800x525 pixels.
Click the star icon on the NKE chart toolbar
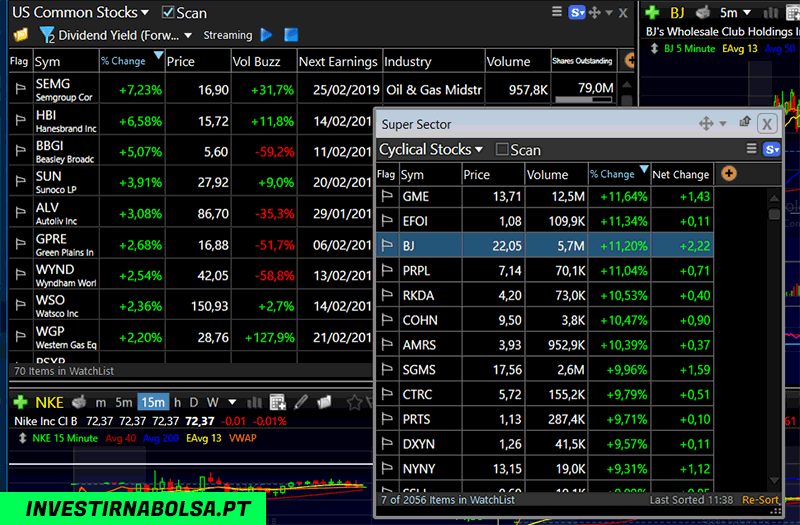point(354,403)
